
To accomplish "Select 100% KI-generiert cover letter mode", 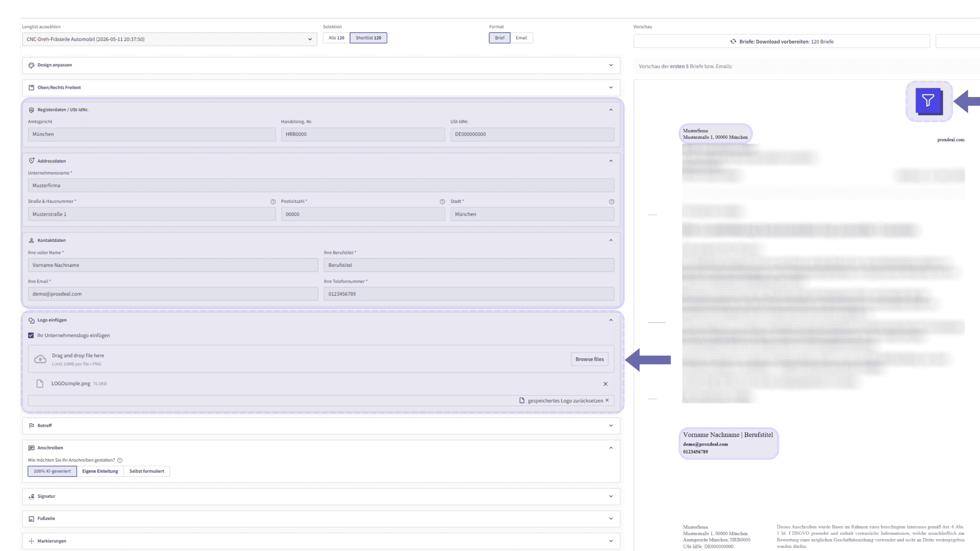I will [52, 471].
